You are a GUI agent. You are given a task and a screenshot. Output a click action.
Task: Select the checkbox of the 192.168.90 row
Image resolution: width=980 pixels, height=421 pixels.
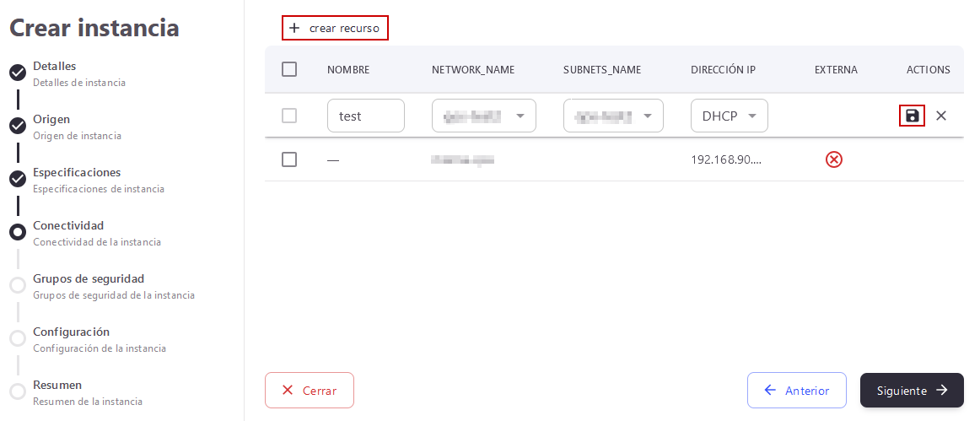(289, 159)
